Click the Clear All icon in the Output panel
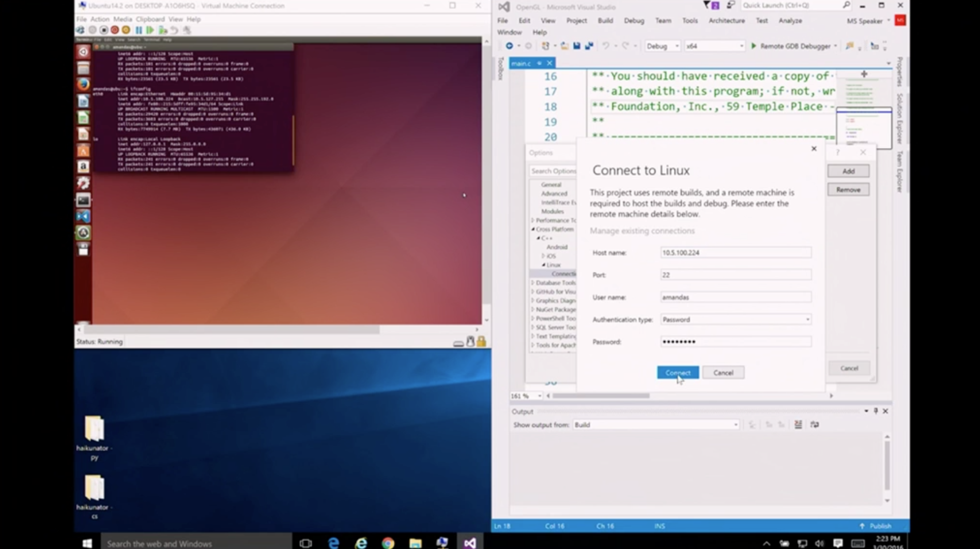980x549 pixels. [799, 424]
